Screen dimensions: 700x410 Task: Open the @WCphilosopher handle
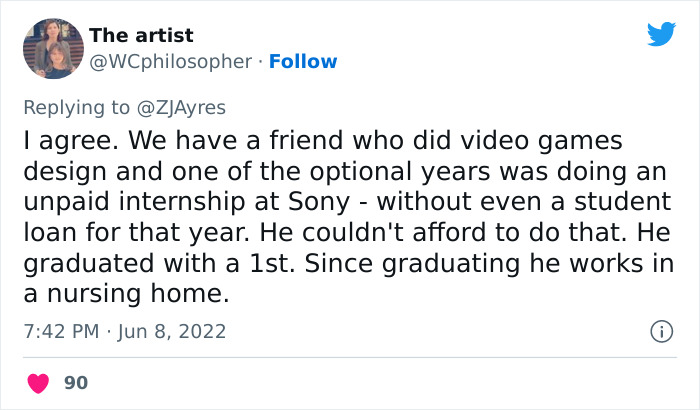point(170,62)
